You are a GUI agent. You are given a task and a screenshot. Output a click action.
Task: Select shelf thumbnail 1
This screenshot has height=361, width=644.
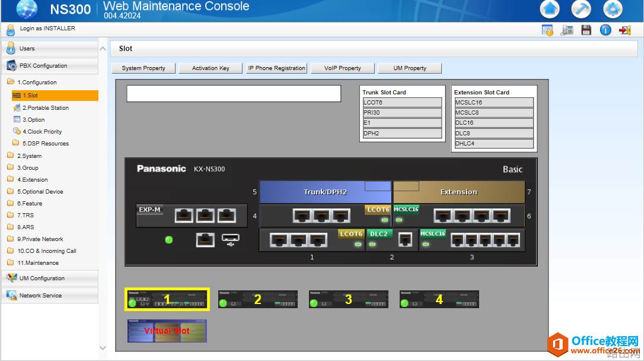tap(167, 299)
